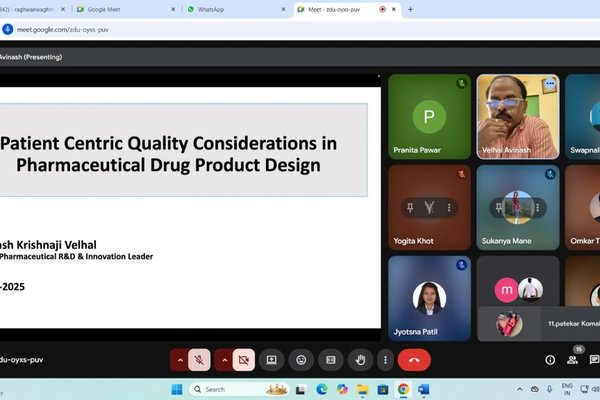Click the present screen icon

[271, 359]
